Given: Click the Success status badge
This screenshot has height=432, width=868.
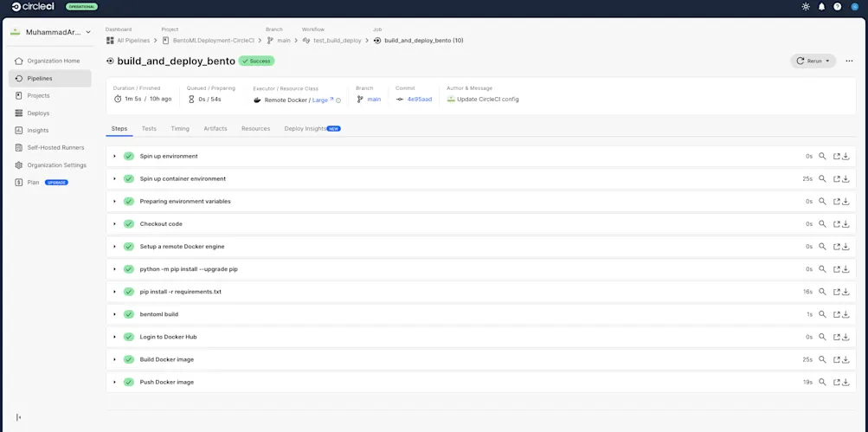Looking at the screenshot, I should click(256, 61).
